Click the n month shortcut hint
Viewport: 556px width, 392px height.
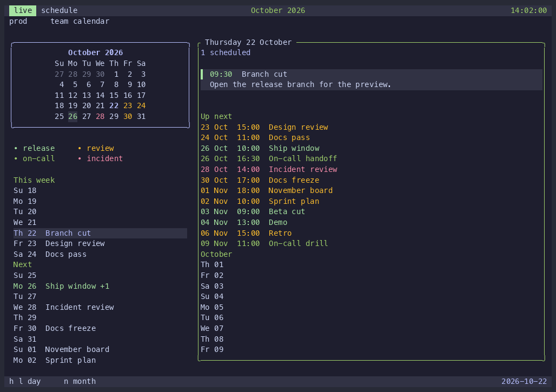coord(80,381)
